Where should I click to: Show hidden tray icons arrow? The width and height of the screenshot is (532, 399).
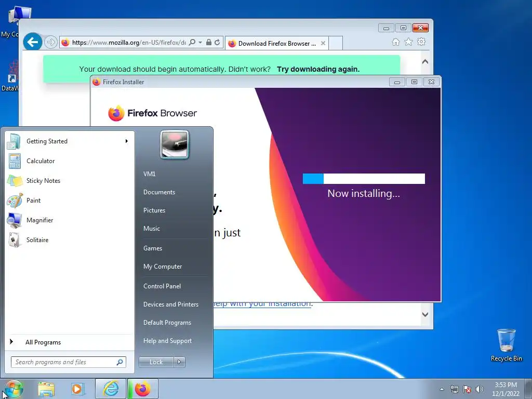coord(442,389)
